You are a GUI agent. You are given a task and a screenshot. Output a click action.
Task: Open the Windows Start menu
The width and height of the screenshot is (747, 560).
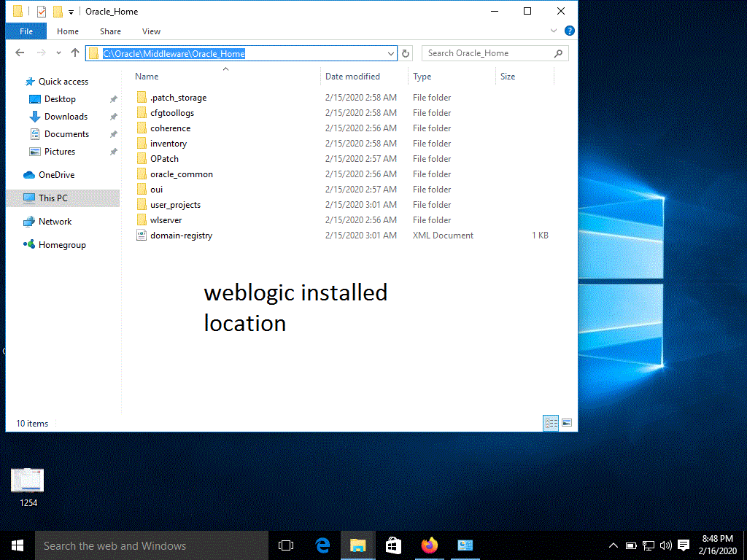click(18, 545)
